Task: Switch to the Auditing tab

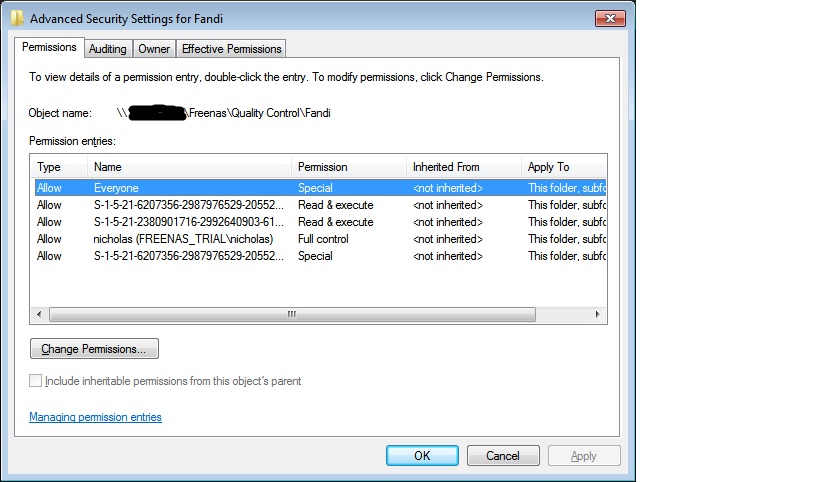Action: coord(108,49)
